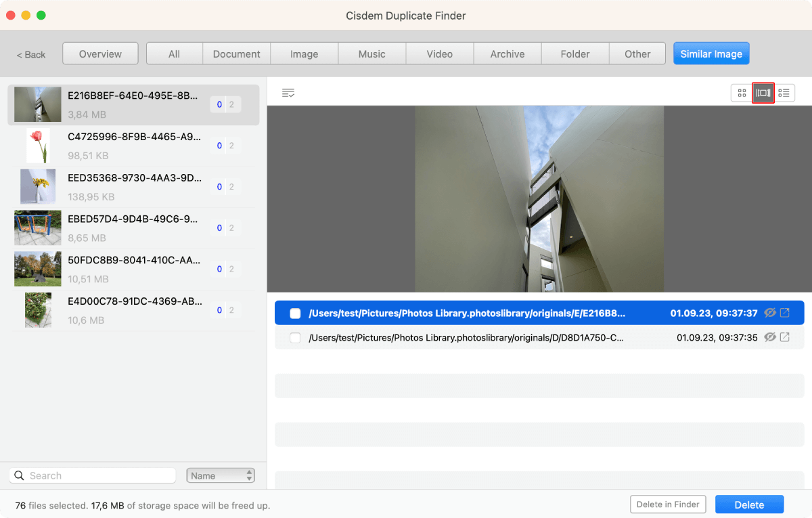
Task: Switch to grid view layout
Action: click(x=742, y=93)
